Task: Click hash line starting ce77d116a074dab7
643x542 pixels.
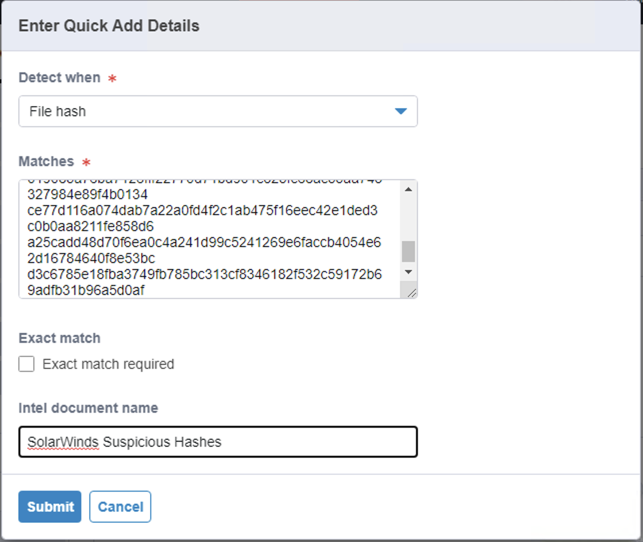Action: pyautogui.click(x=202, y=210)
